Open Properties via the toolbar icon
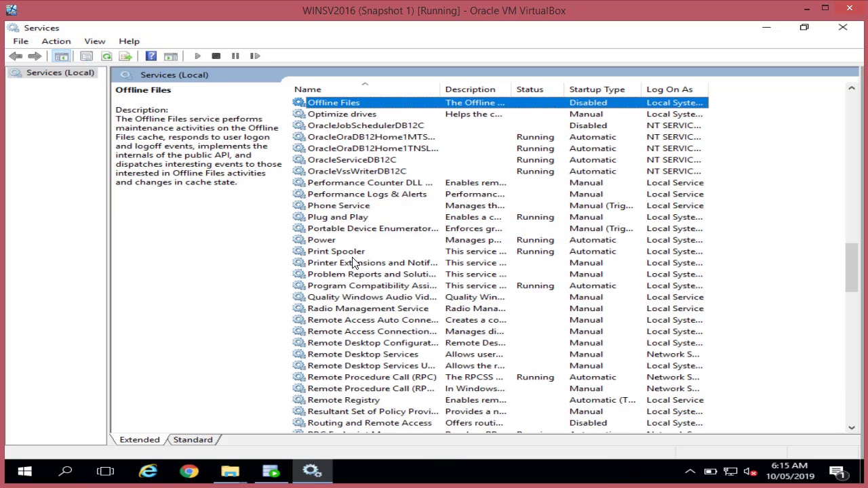The width and height of the screenshot is (868, 488). pyautogui.click(x=86, y=56)
